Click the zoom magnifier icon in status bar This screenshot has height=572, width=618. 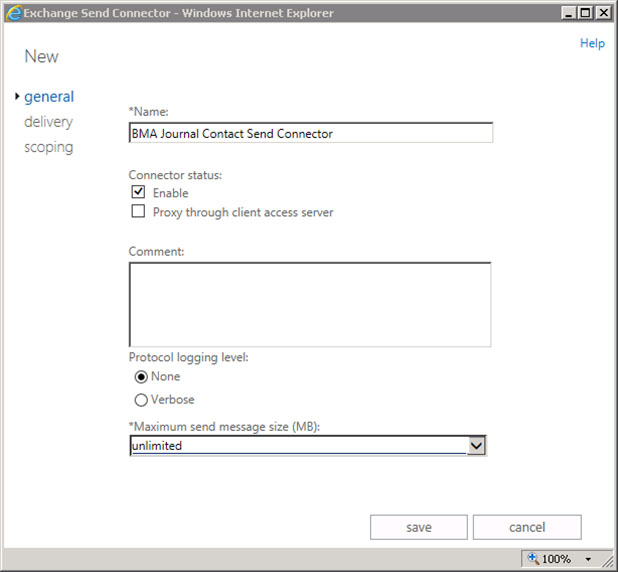click(x=533, y=558)
